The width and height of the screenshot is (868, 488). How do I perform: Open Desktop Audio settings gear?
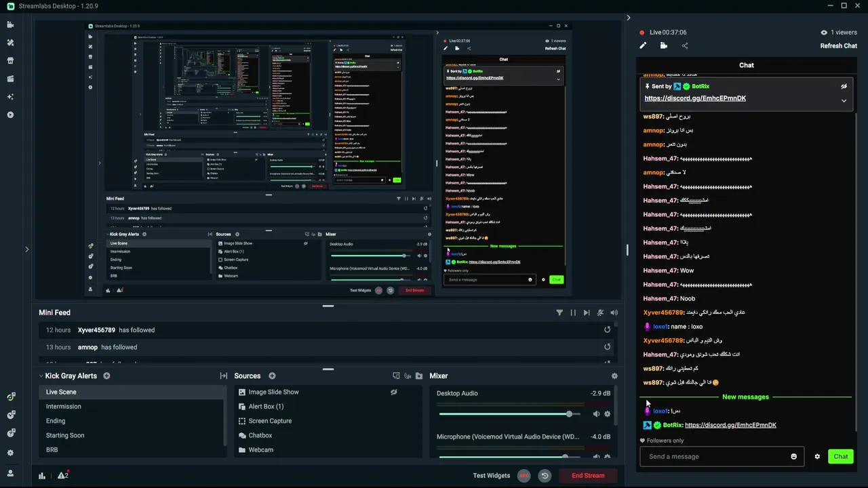tap(607, 414)
